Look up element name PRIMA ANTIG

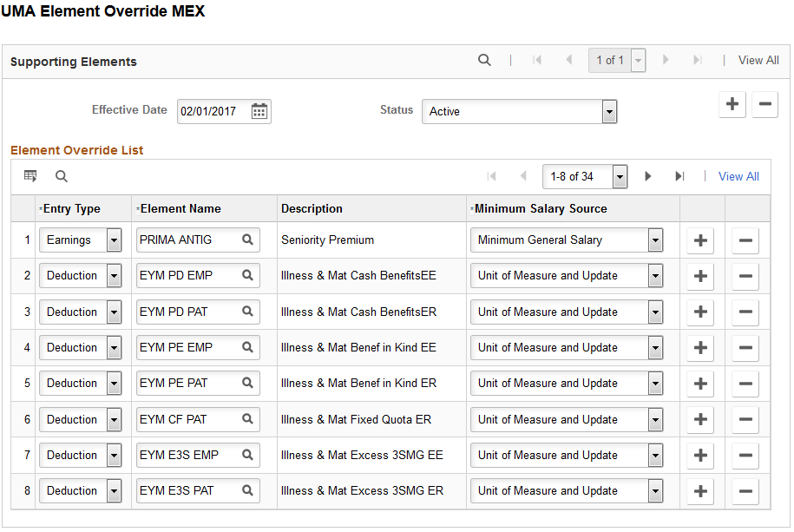tap(247, 240)
